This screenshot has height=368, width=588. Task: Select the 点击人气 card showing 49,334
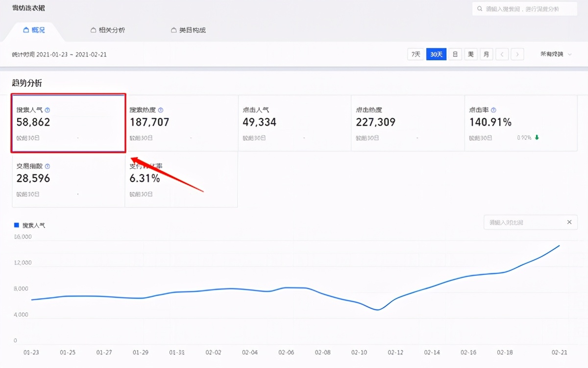click(x=294, y=123)
